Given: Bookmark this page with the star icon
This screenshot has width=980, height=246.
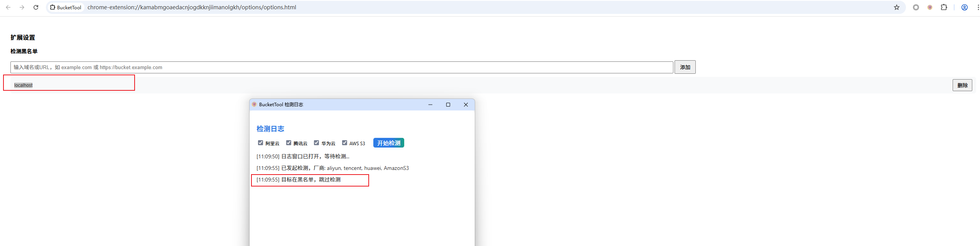Looking at the screenshot, I should (x=897, y=7).
